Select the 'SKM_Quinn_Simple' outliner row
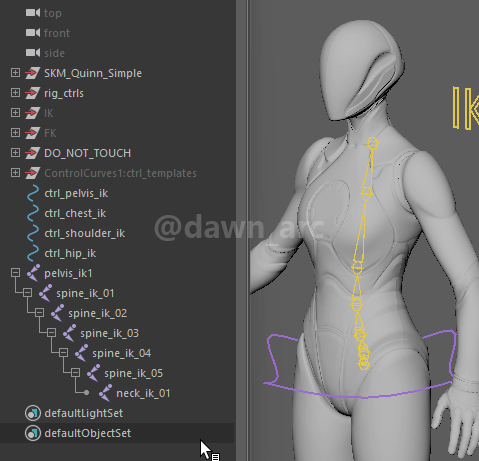479x461 pixels. pos(117,73)
